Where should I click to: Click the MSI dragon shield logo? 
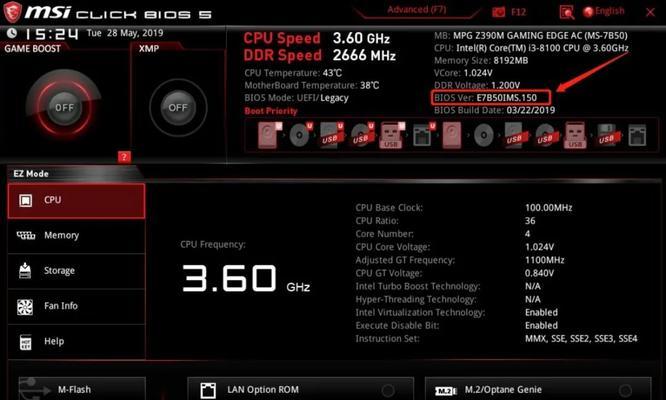click(12, 12)
